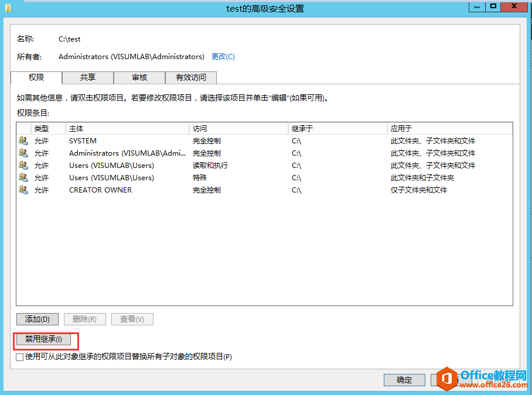Sort by the 主体 column header
This screenshot has height=395, width=532.
127,128
